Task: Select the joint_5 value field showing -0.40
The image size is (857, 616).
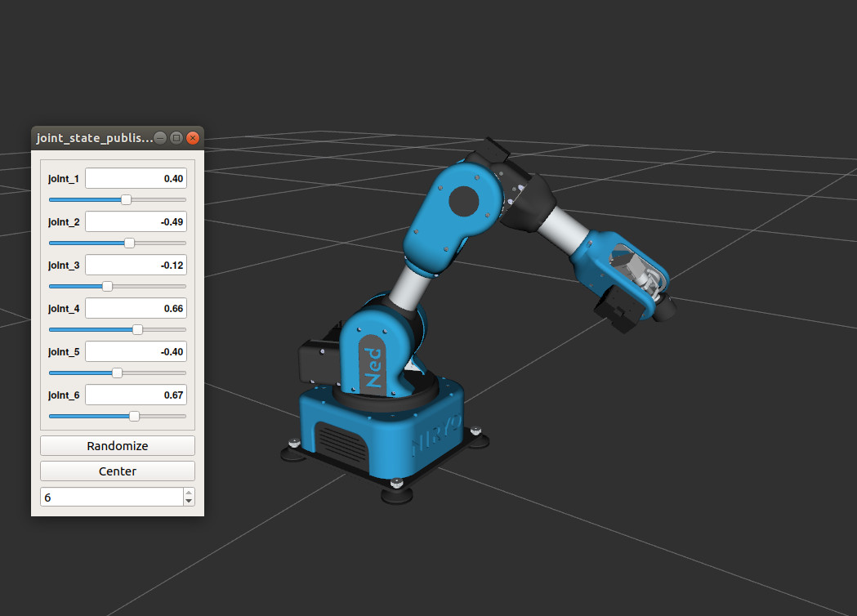Action: click(x=136, y=351)
